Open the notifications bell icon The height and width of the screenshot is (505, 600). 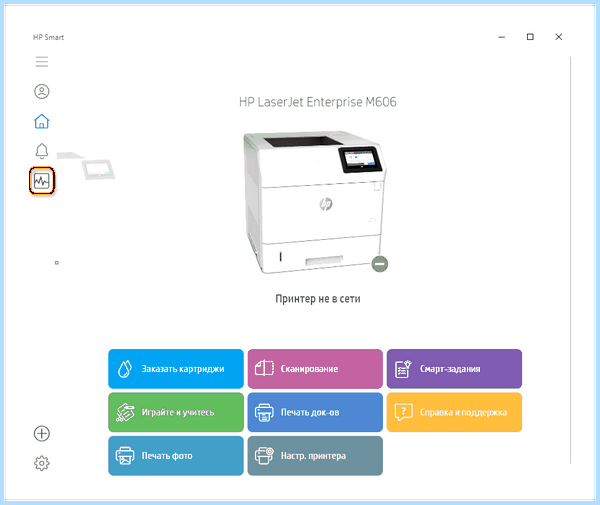[x=42, y=151]
